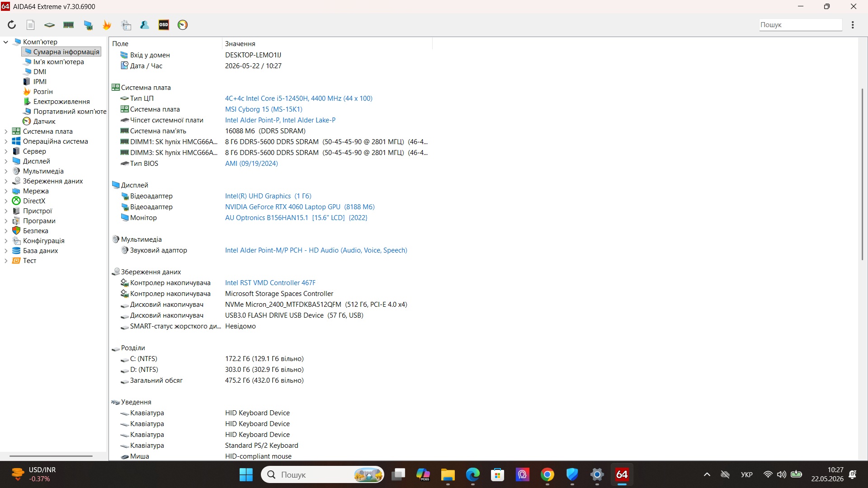Open Microsoft Store from the taskbar
Viewport: 868px width, 488px height.
[498, 475]
